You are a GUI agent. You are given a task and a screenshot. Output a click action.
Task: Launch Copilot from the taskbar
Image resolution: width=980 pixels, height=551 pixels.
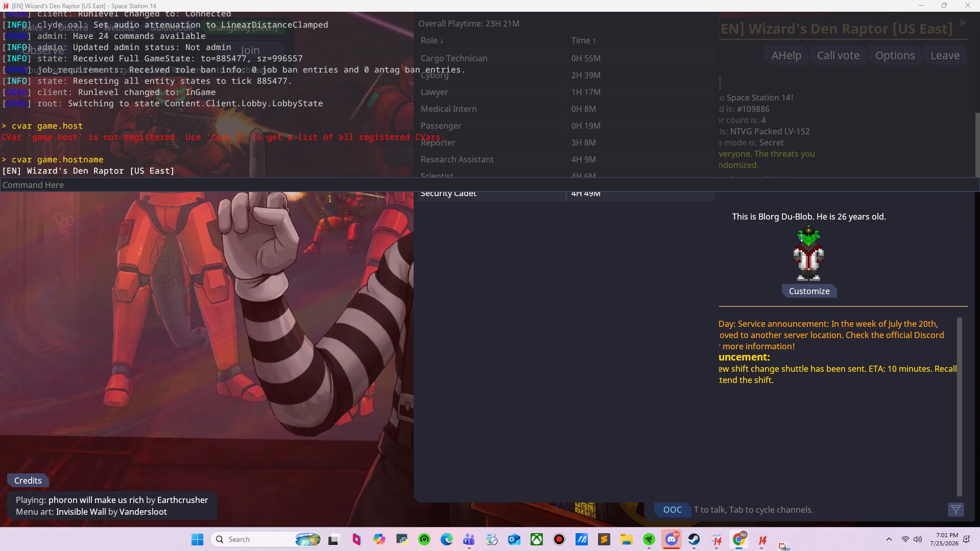tap(379, 539)
